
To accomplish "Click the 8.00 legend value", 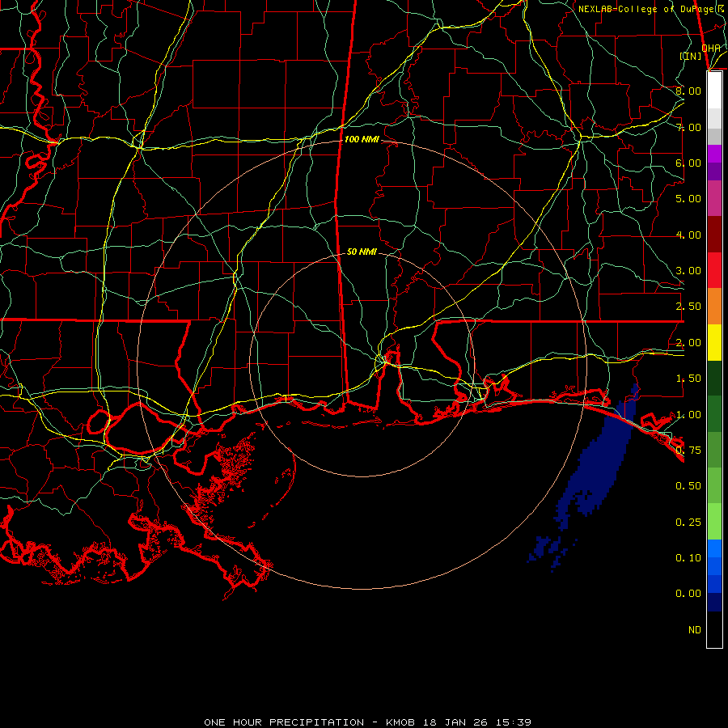I will click(x=688, y=91).
